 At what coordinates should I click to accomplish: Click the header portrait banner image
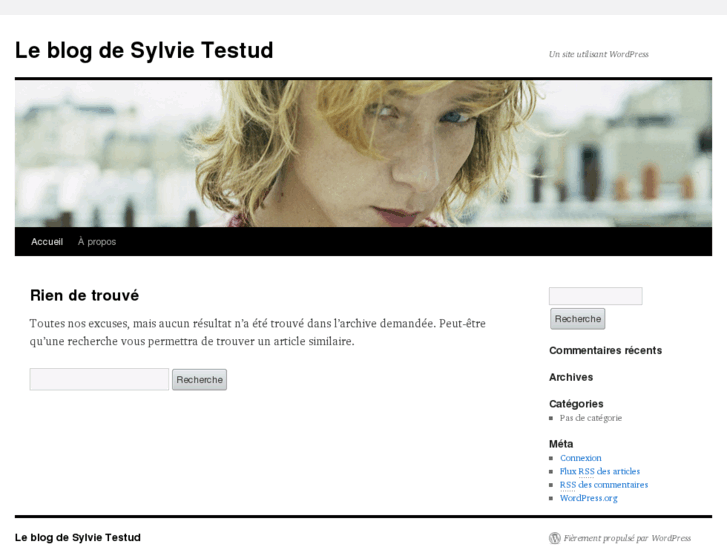364,154
